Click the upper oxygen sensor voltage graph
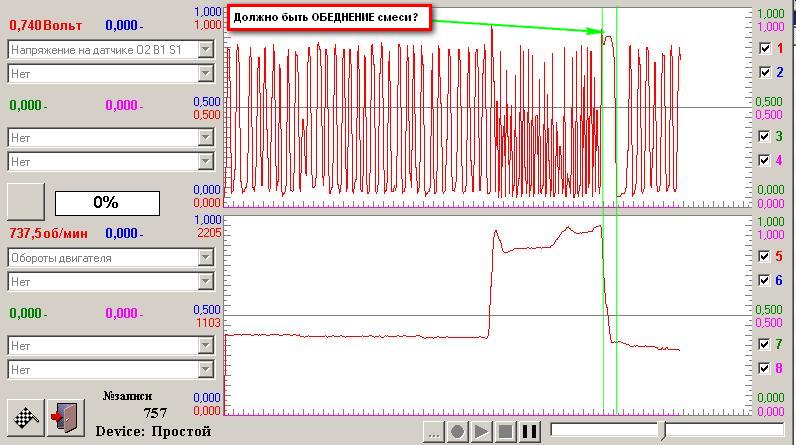This screenshot has height=445, width=796. pyautogui.click(x=487, y=107)
